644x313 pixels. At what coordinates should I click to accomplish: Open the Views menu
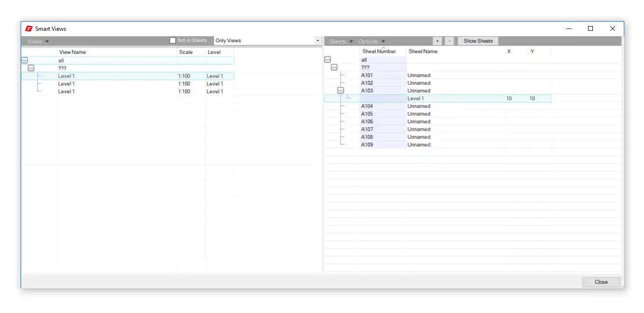(x=38, y=41)
